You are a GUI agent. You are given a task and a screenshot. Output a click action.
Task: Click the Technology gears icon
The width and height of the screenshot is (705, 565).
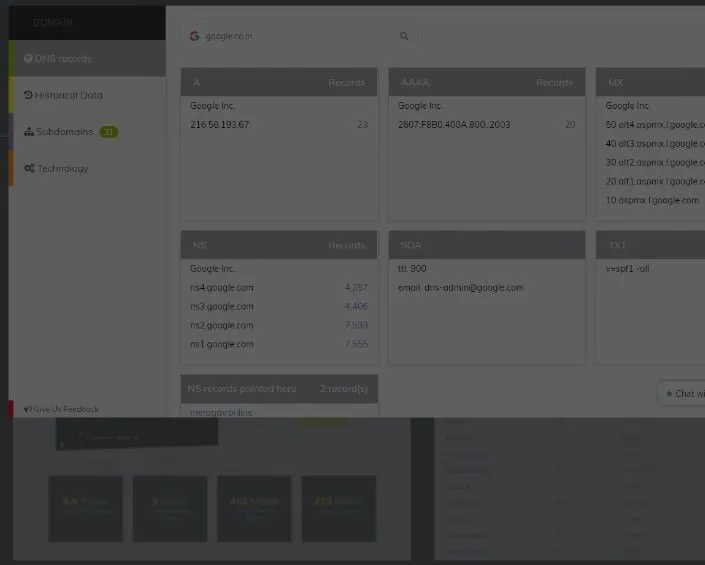tap(29, 169)
